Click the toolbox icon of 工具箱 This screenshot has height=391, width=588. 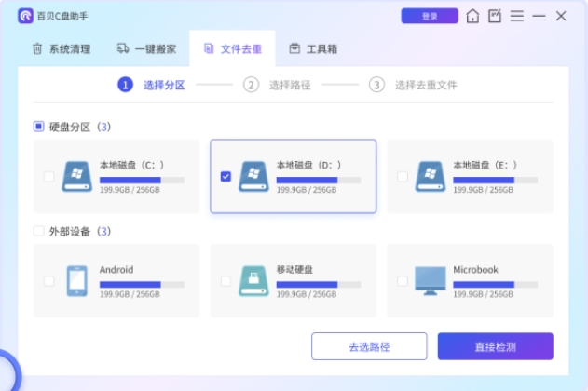[294, 48]
